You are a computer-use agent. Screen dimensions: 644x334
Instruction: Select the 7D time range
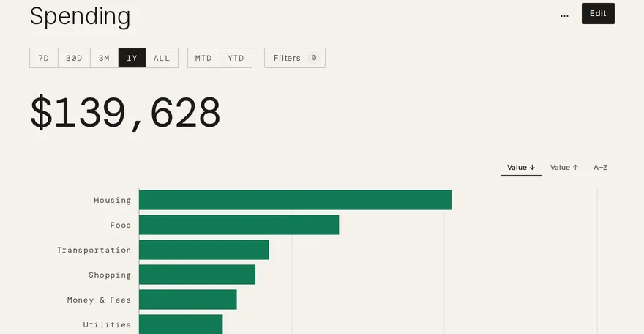(x=43, y=58)
